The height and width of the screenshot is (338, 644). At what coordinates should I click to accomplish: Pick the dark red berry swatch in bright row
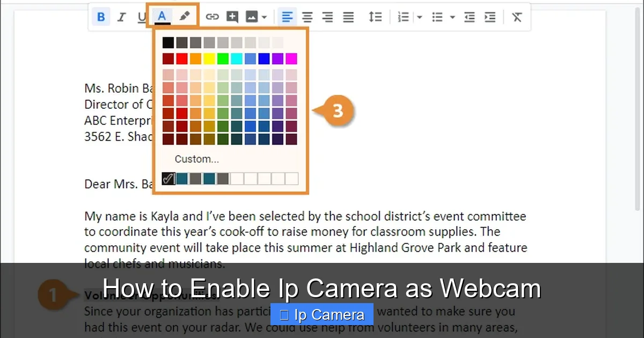(x=169, y=58)
